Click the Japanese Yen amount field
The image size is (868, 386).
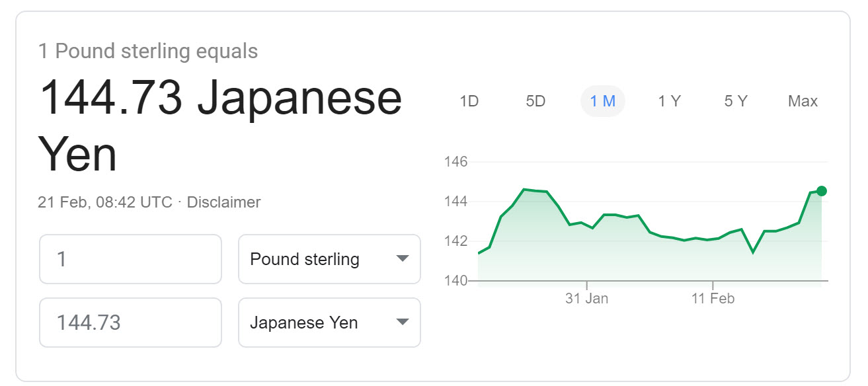coord(130,323)
